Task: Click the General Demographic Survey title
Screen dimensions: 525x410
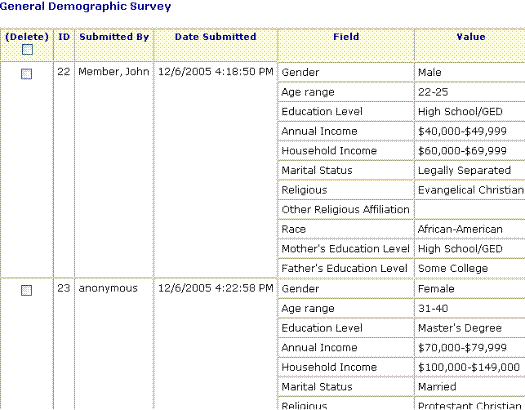Action: [x=85, y=6]
